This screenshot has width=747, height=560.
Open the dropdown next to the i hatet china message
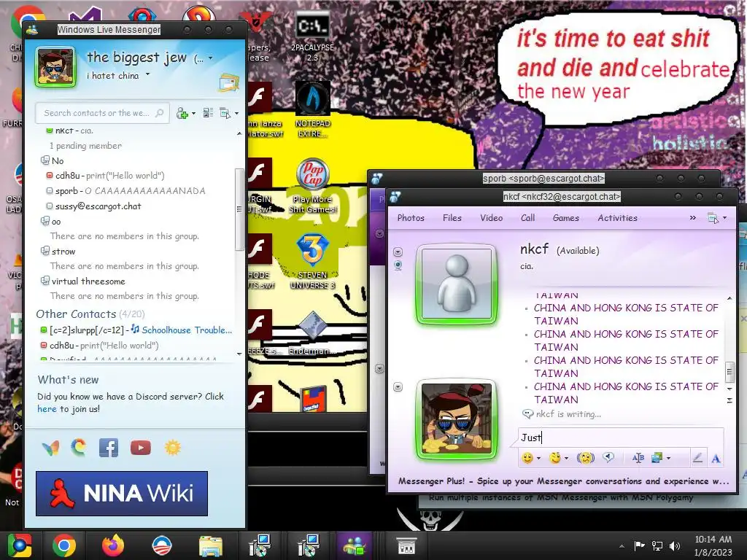coord(147,74)
